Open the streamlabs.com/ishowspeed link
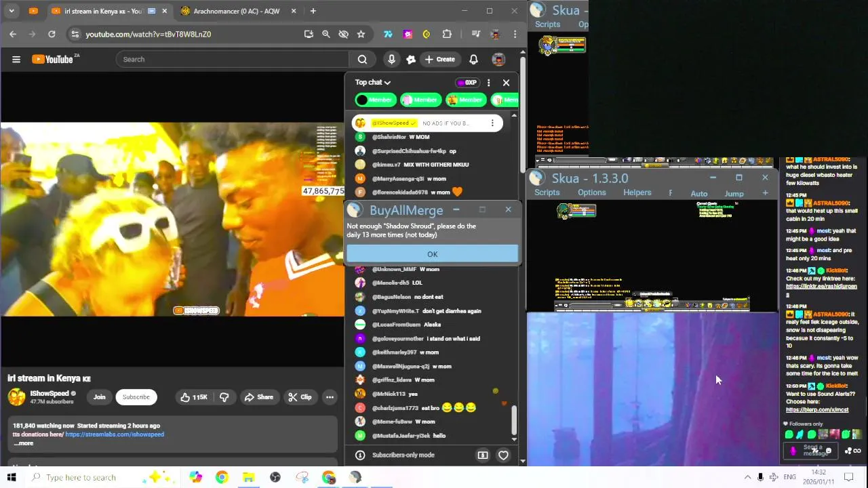868x488 pixels. click(115, 434)
